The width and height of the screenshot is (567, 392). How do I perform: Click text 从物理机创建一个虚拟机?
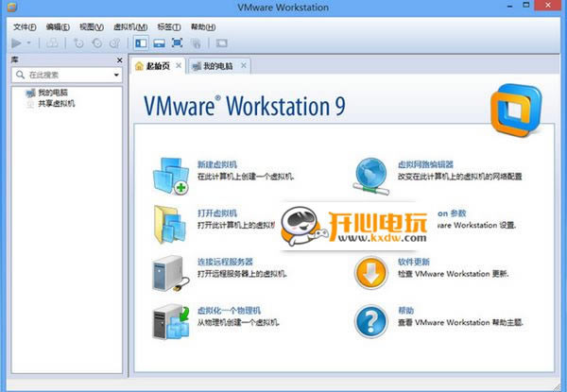pyautogui.click(x=238, y=322)
